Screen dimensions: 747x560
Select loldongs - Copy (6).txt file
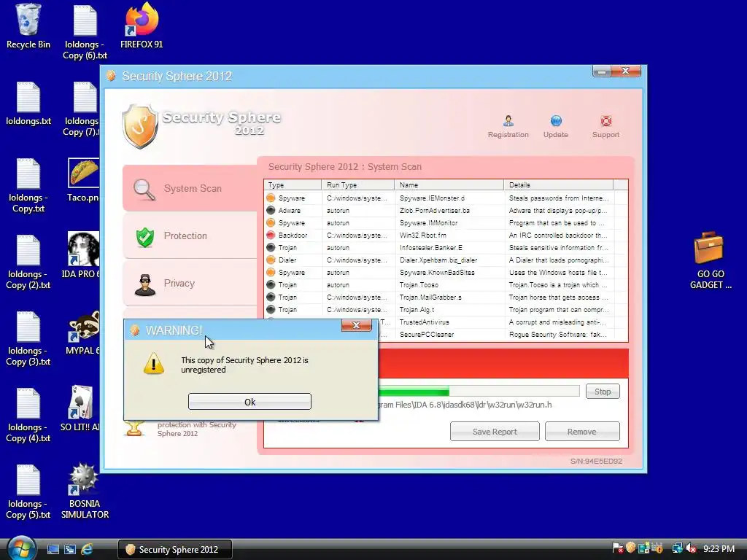click(85, 32)
